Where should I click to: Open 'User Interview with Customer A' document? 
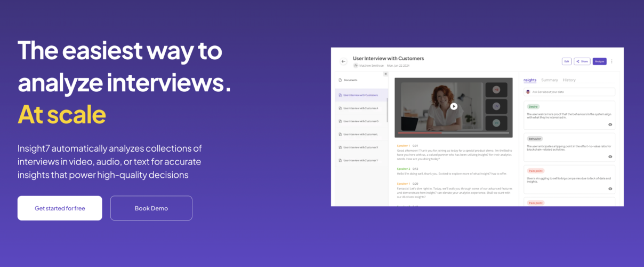click(361, 108)
